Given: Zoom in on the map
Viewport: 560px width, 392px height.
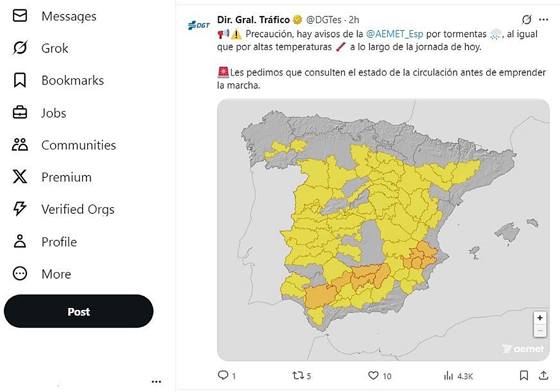Looking at the screenshot, I should click(540, 318).
